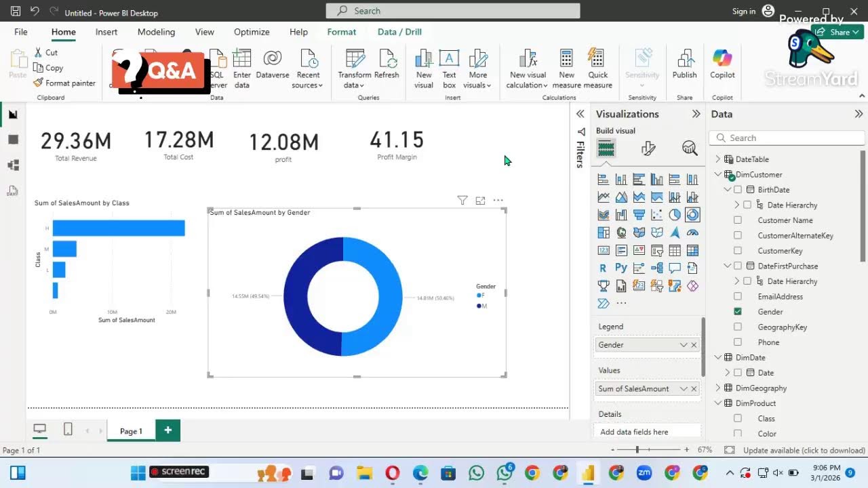This screenshot has height=488, width=868.
Task: Open the Analytics pane magnifier icon
Action: click(690, 148)
